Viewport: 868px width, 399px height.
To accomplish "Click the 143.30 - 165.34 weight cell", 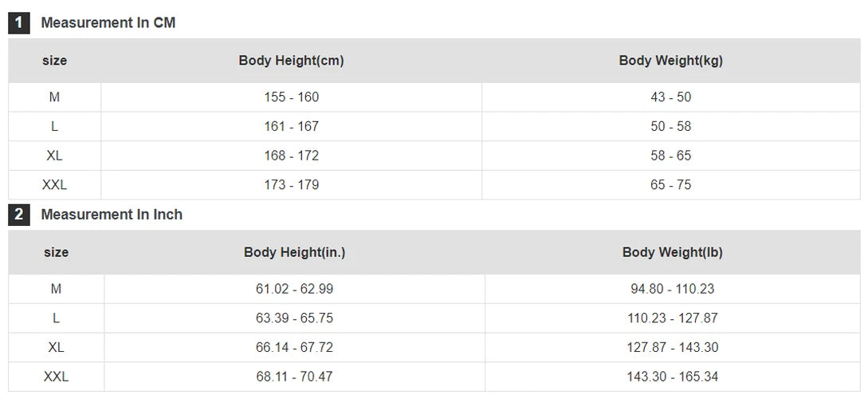I will [x=672, y=377].
